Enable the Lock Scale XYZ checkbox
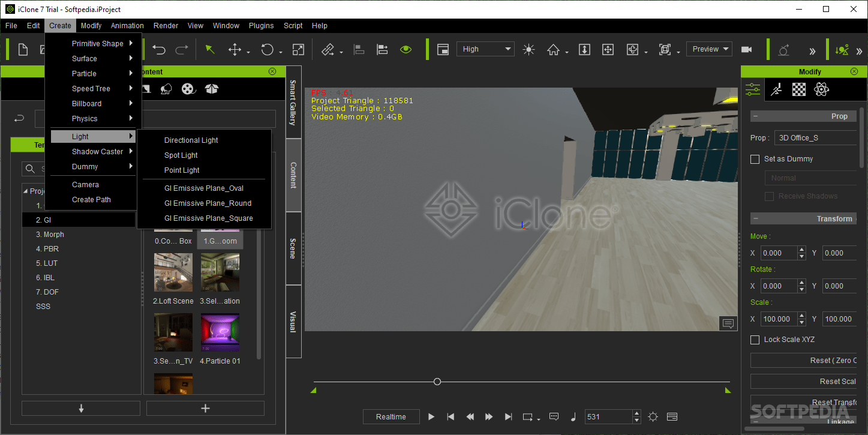This screenshot has width=868, height=435. tap(755, 340)
